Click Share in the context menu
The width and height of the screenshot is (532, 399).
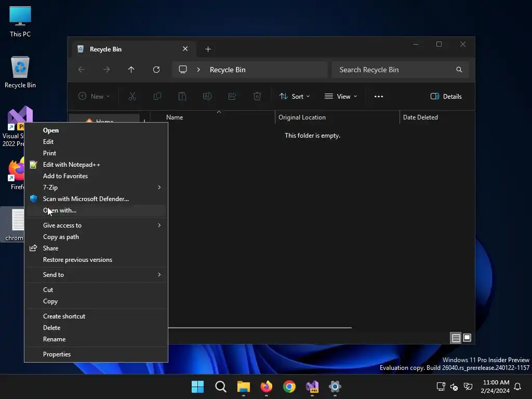(x=96, y=248)
